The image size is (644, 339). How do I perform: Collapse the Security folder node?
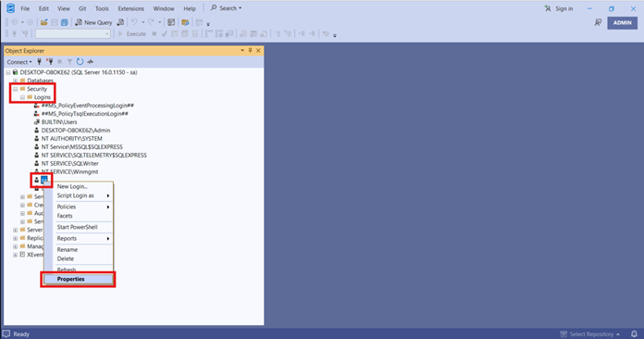point(15,89)
